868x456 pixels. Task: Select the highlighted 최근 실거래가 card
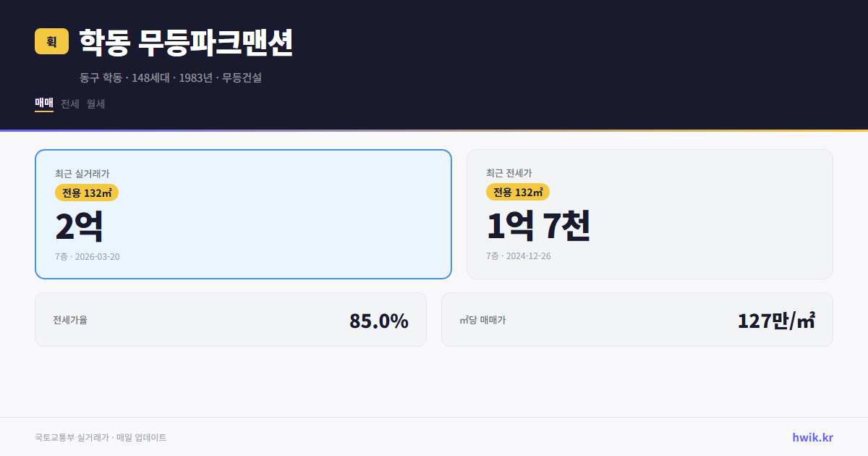click(x=243, y=214)
